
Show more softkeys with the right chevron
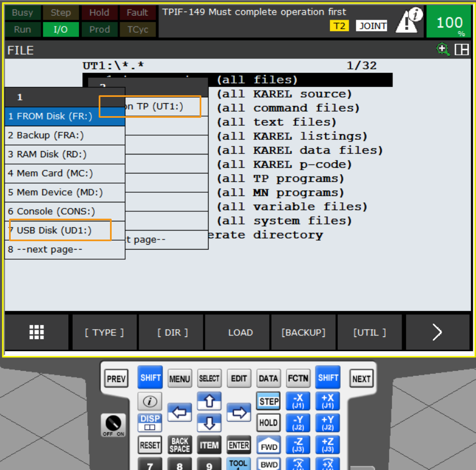point(438,332)
